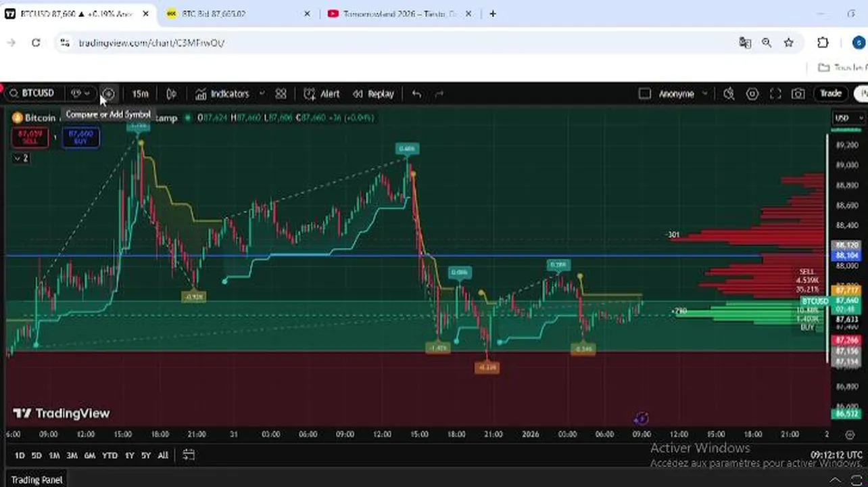Click the browser zoom magnifier icon
The height and width of the screenshot is (487, 868).
coord(767,43)
